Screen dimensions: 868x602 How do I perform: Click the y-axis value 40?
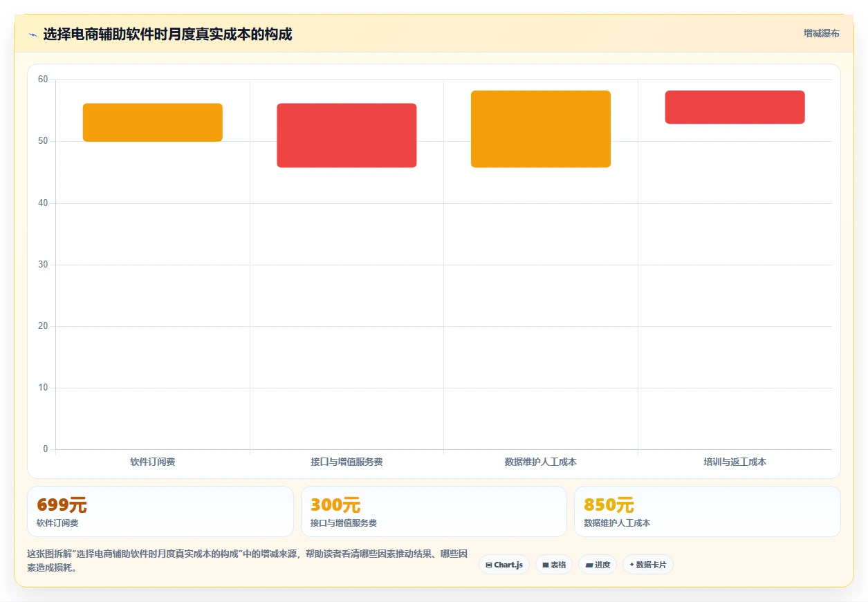point(43,203)
